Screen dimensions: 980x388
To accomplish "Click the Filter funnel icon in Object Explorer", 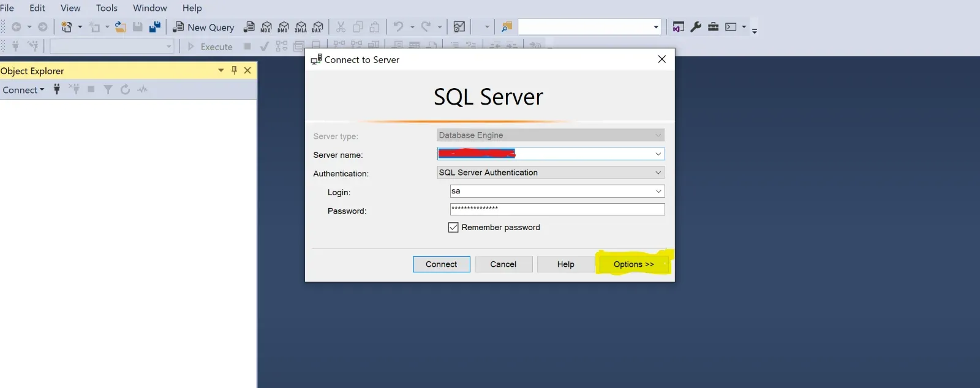I will 108,89.
